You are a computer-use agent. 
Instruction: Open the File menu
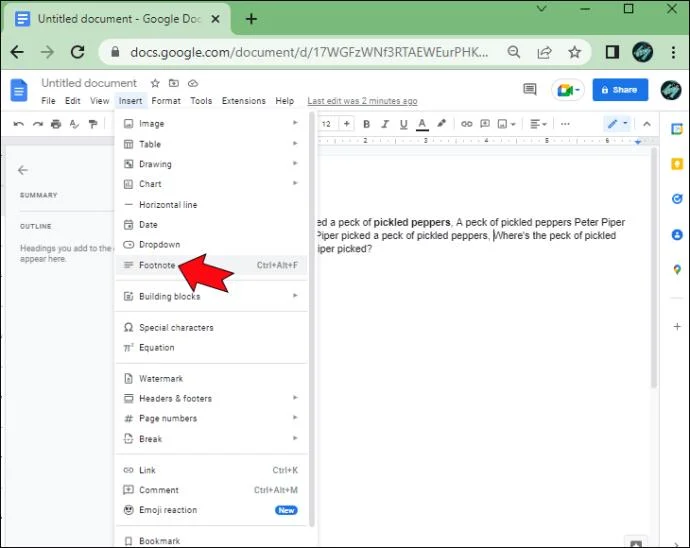click(x=48, y=101)
